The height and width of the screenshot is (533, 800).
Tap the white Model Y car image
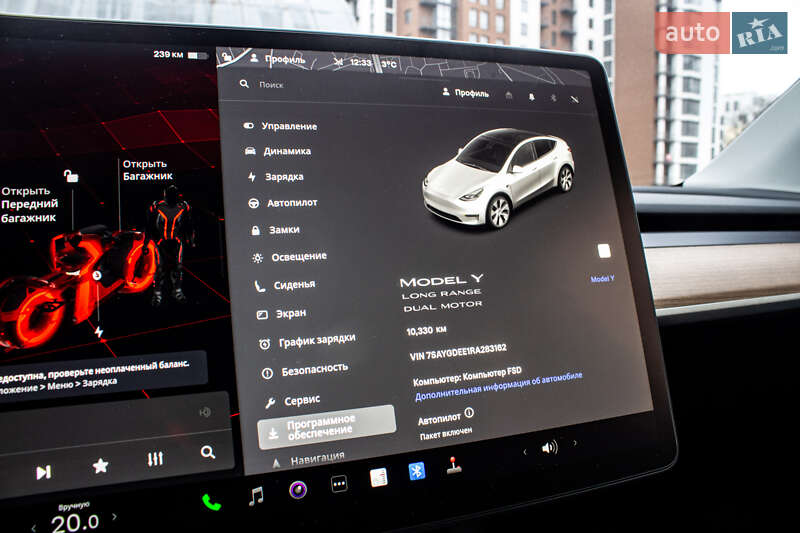pos(498,177)
